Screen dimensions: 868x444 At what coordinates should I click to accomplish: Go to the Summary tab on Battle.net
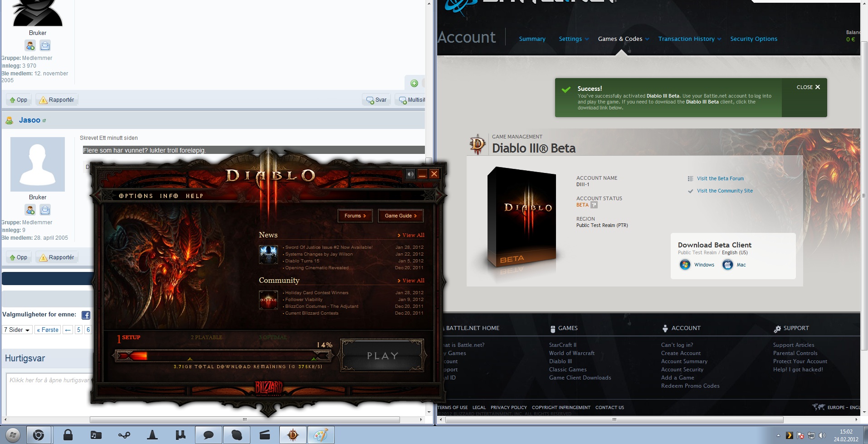click(x=532, y=39)
